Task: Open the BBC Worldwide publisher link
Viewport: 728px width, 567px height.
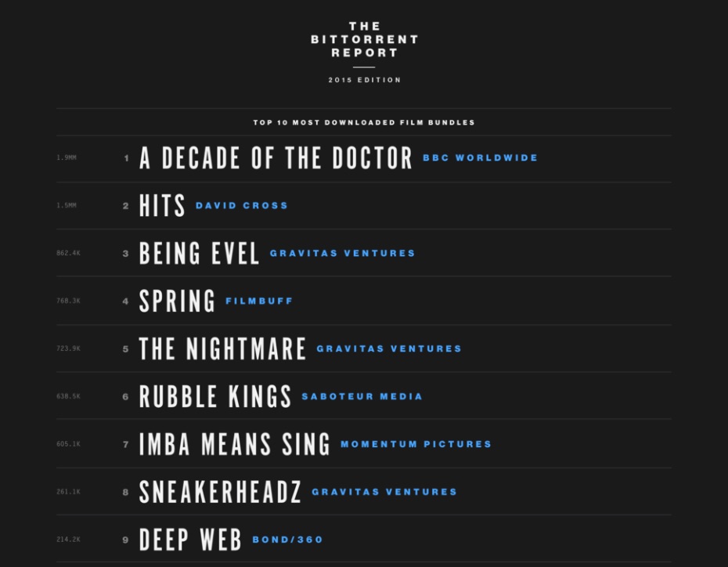Action: pyautogui.click(x=480, y=158)
